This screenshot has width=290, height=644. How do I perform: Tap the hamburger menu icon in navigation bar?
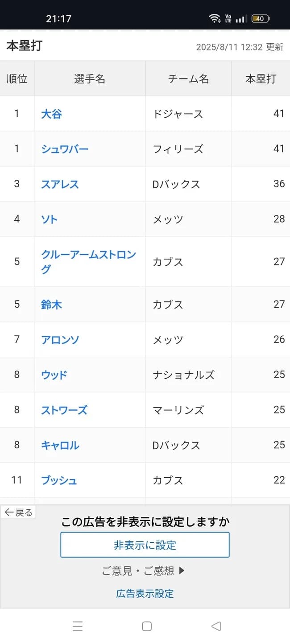[78, 626]
